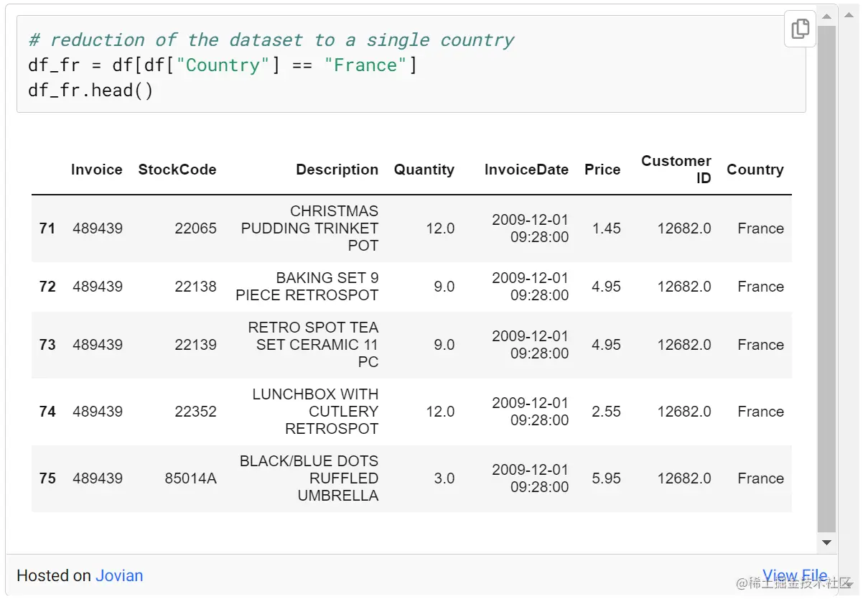Click stock code 85014A
Image resolution: width=868 pixels, height=607 pixels.
[x=190, y=478]
